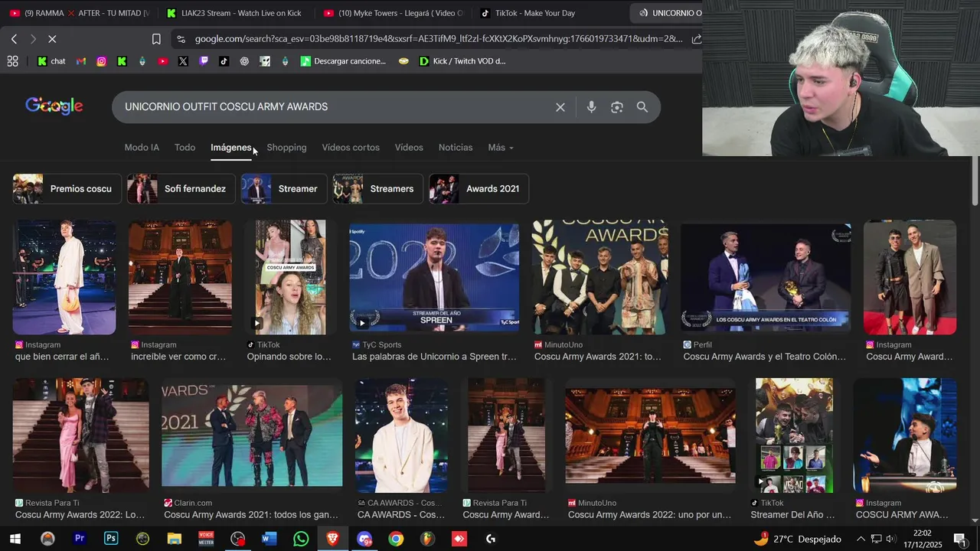Go back with the browser back arrow
980x551 pixels.
tap(14, 39)
